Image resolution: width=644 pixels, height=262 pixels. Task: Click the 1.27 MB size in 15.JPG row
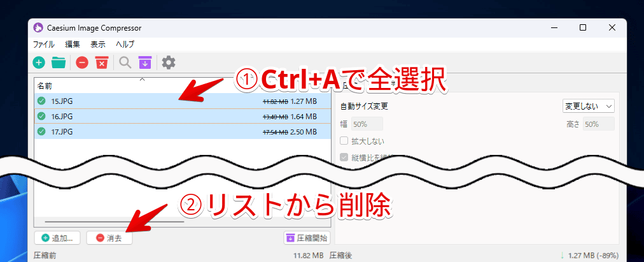(303, 101)
